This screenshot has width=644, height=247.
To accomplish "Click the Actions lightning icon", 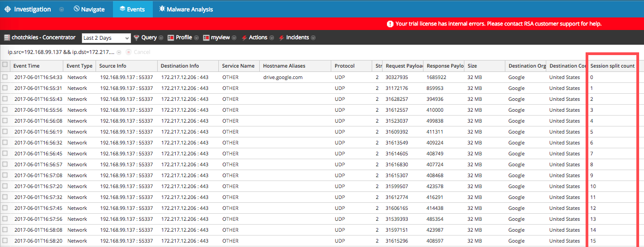I will (x=244, y=38).
